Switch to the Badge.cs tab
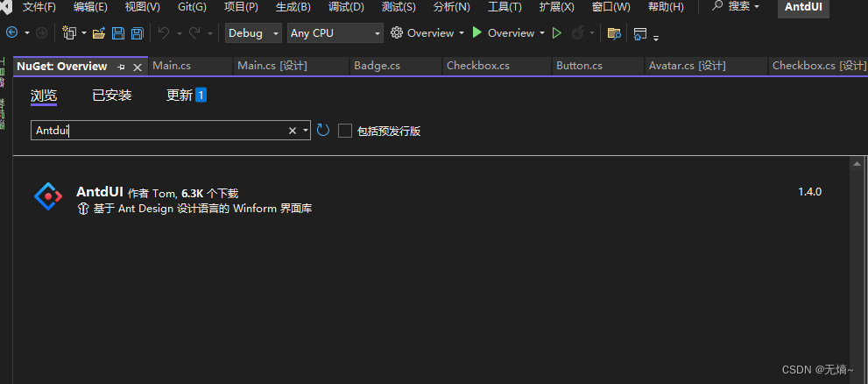This screenshot has height=384, width=868. tap(396, 66)
